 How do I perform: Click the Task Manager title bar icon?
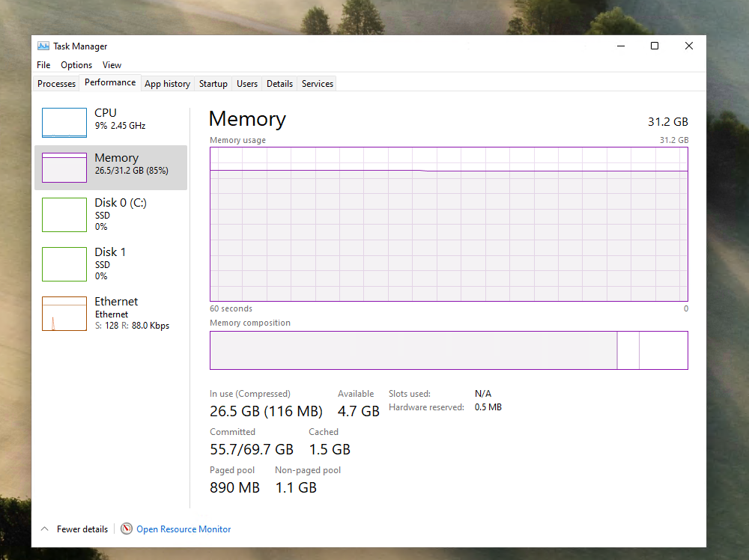click(43, 46)
